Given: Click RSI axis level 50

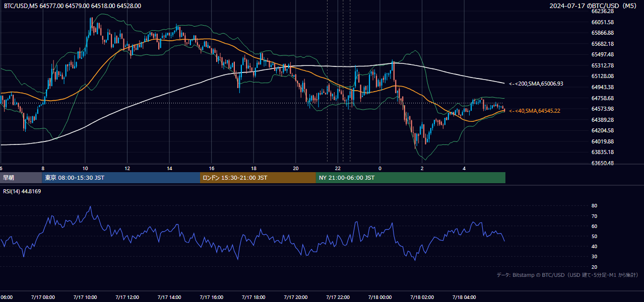Looking at the screenshot, I should coord(594,236).
